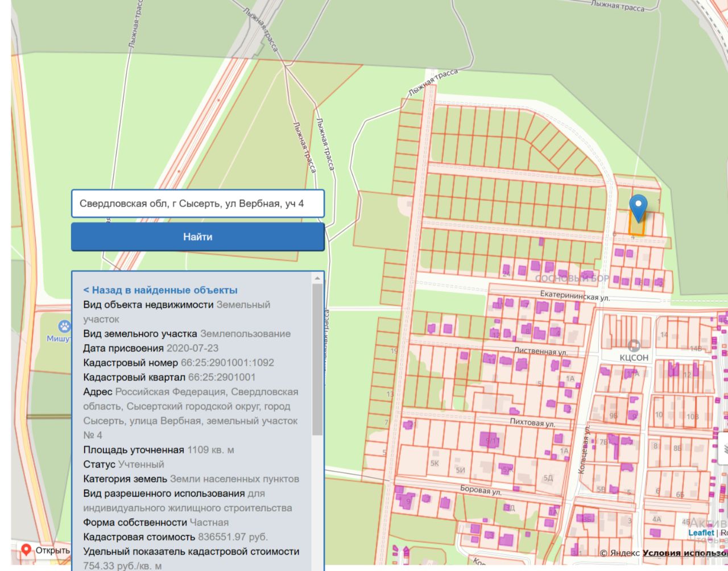The height and width of the screenshot is (571, 728).
Task: Click the blue location pin on the map
Action: tap(639, 208)
